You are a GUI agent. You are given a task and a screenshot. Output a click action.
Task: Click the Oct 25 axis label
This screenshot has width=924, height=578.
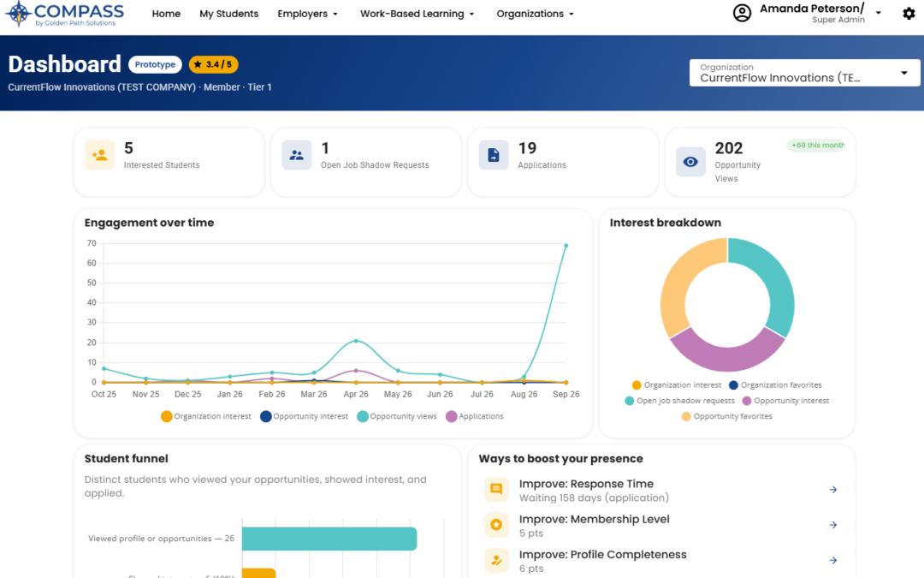tap(104, 394)
